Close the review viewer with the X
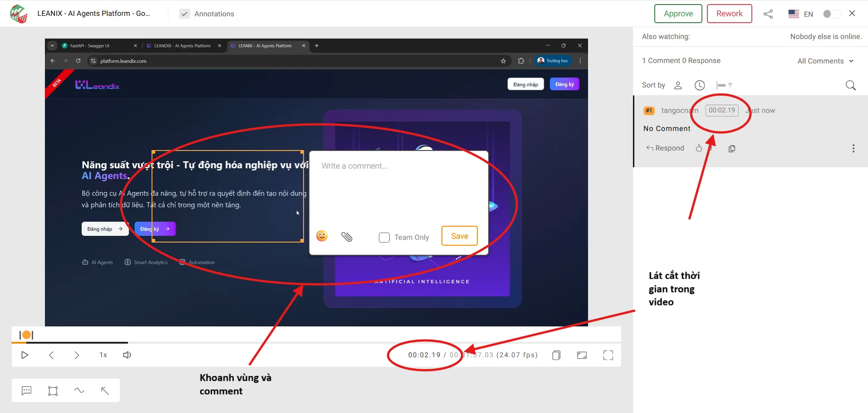This screenshot has height=413, width=868. point(852,14)
